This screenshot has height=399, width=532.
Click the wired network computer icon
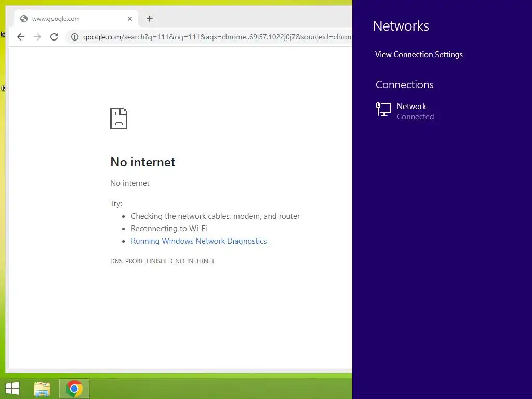[x=383, y=110]
